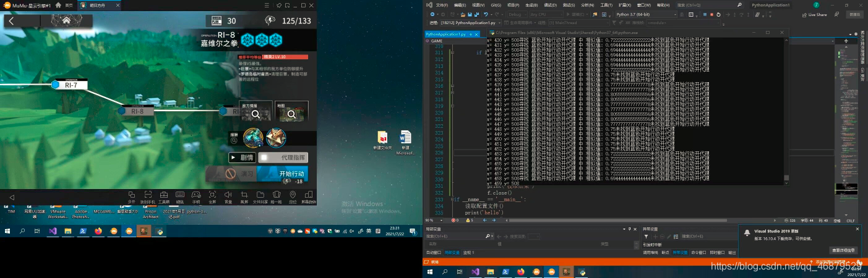Open Visual Studio from left taskbar
This screenshot has width=868, height=278.
pos(53,230)
